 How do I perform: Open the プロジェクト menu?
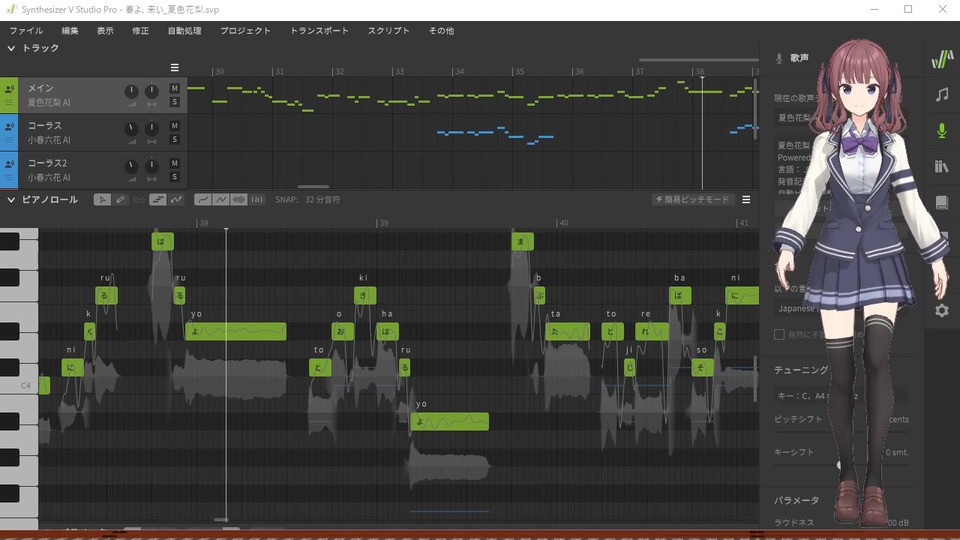(x=245, y=31)
